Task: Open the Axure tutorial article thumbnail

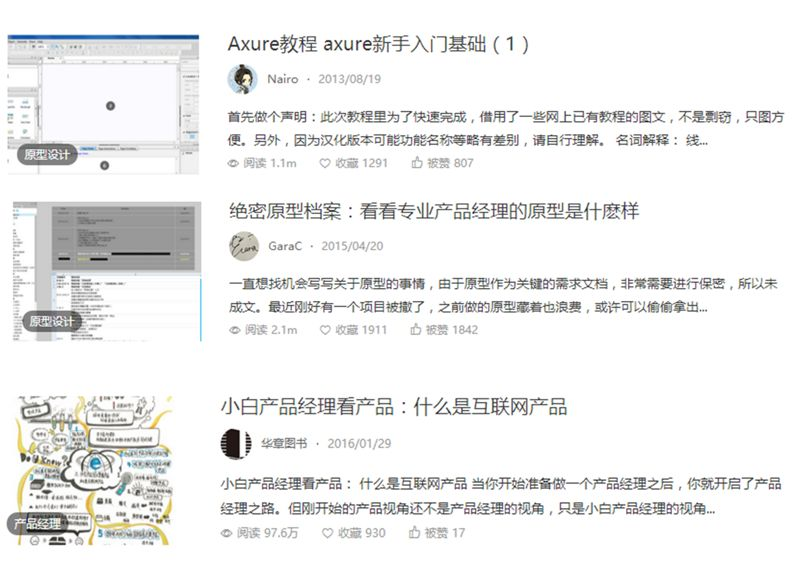Action: tap(103, 104)
